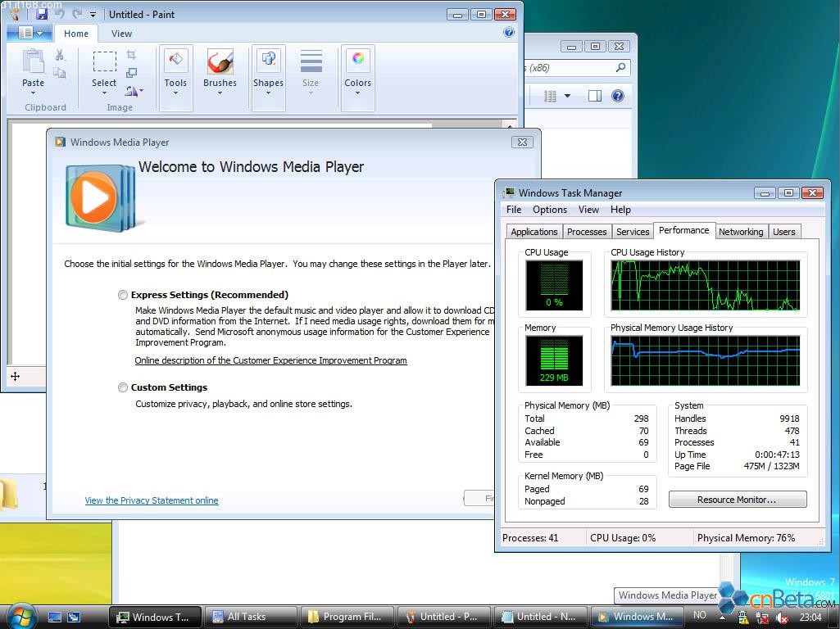This screenshot has height=629, width=840.
Task: Click the Brushes icon in Paint
Action: click(220, 61)
